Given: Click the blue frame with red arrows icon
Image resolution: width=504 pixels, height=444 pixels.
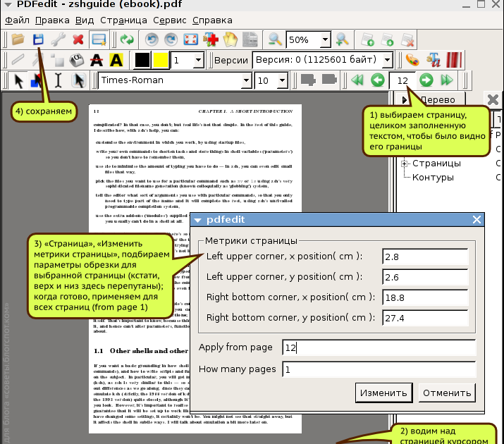Looking at the screenshot, I should [x=190, y=39].
